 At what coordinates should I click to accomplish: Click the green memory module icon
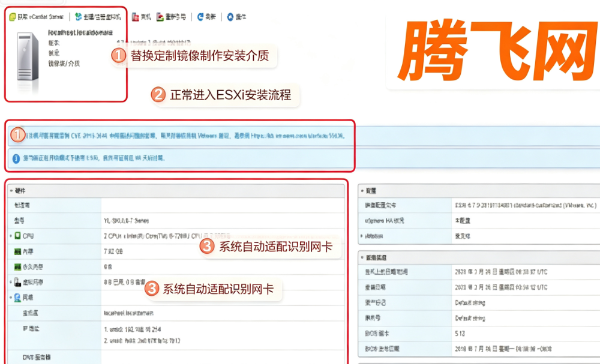coord(17,251)
